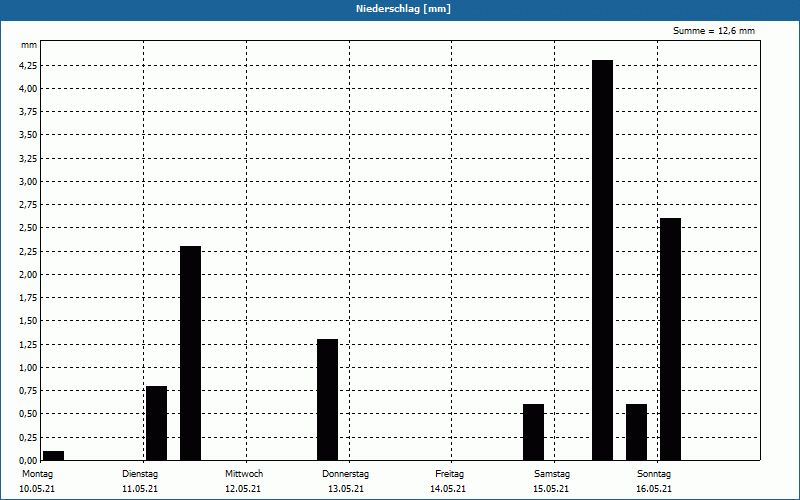
Task: Select the 0,60 mm bar left of the Samstag gridline
Action: 534,432
